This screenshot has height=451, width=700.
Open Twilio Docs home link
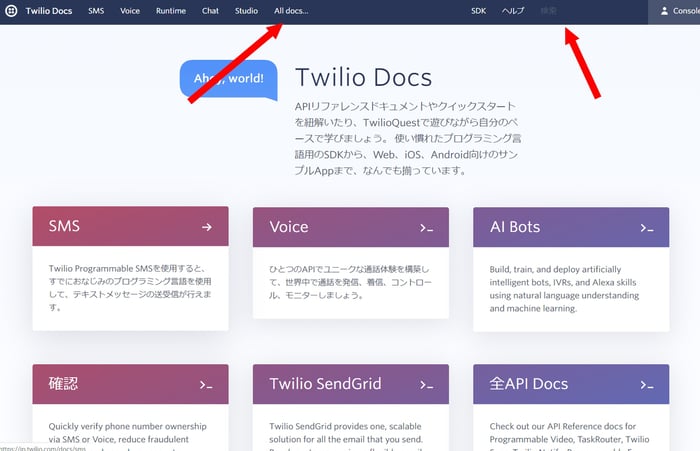(x=49, y=11)
